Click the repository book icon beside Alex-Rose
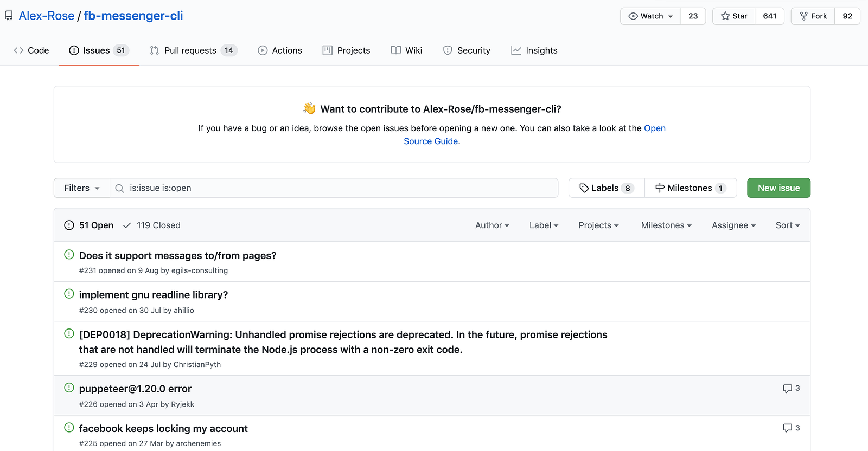This screenshot has height=451, width=868. pyautogui.click(x=9, y=16)
